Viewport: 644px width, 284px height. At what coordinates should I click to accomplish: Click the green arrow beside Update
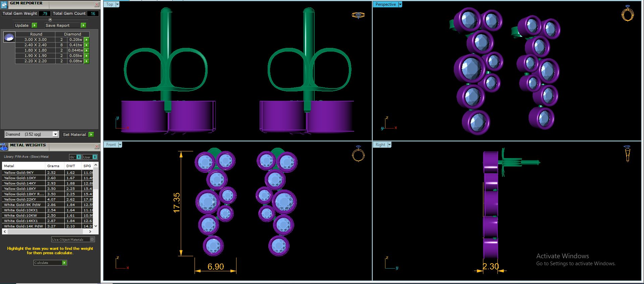34,25
